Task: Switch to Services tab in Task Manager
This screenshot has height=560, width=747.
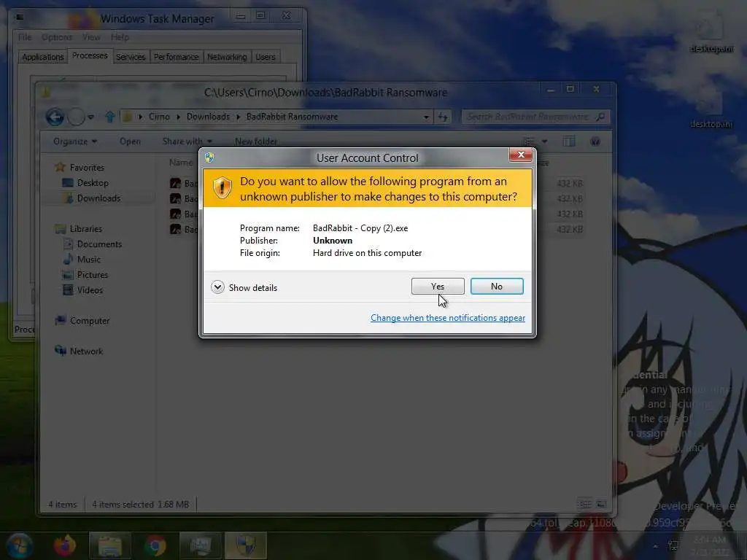Action: click(x=131, y=57)
